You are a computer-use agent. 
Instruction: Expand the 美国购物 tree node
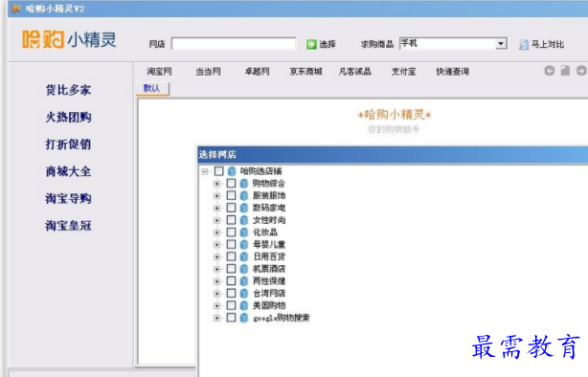(x=216, y=306)
